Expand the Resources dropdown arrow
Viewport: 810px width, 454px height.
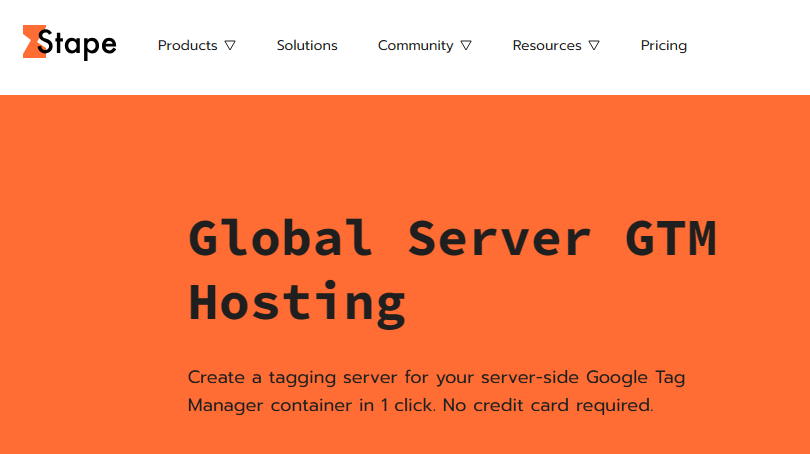[594, 46]
